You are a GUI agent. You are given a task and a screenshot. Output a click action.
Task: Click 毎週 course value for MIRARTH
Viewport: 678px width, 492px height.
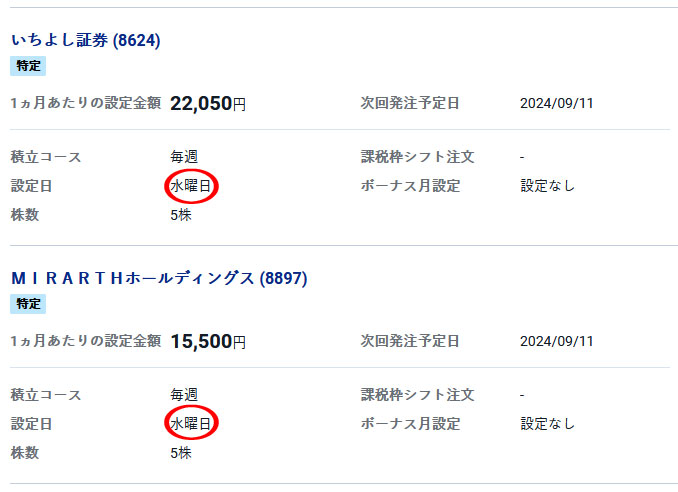pos(184,394)
